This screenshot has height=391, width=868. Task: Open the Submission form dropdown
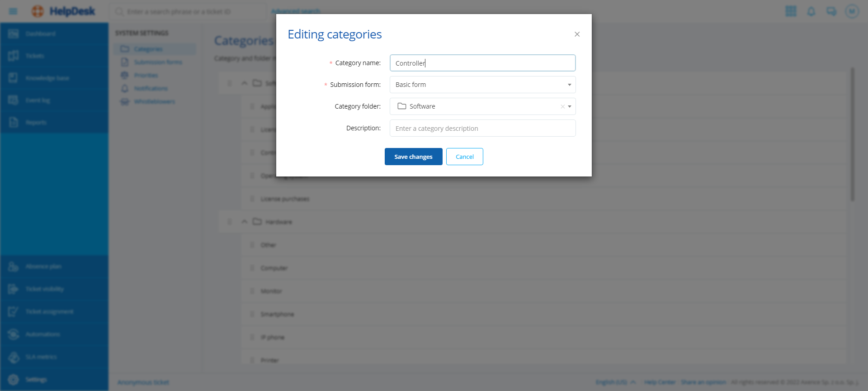(482, 85)
